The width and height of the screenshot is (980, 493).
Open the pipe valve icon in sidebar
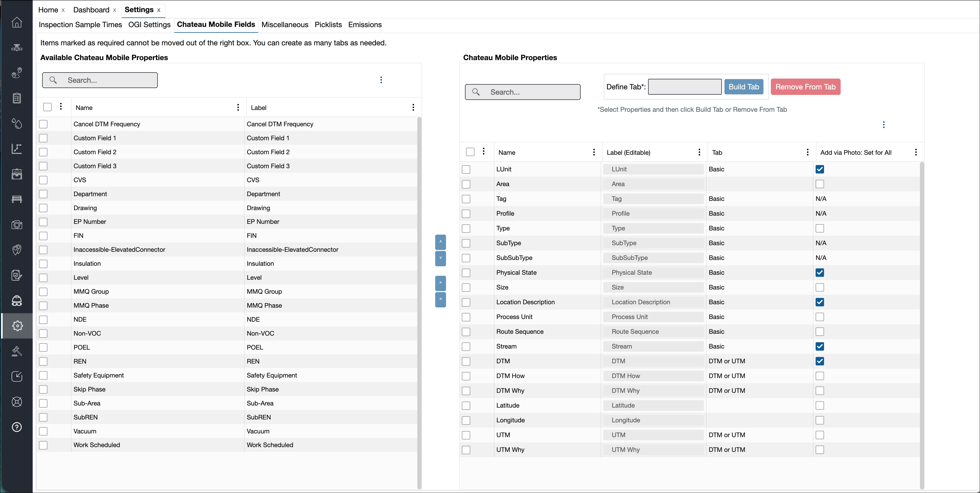[17, 48]
